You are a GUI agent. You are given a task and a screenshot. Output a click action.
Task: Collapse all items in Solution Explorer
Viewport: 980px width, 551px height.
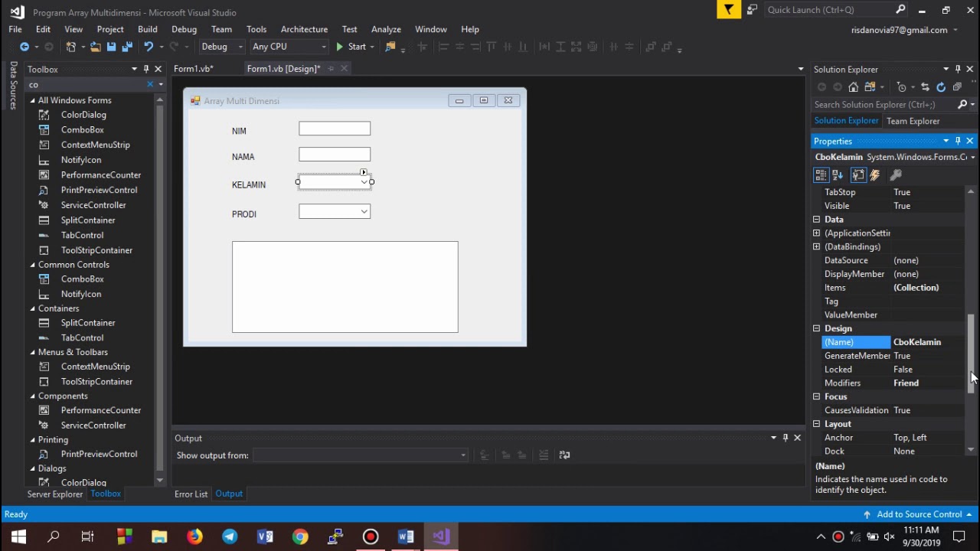pyautogui.click(x=957, y=87)
